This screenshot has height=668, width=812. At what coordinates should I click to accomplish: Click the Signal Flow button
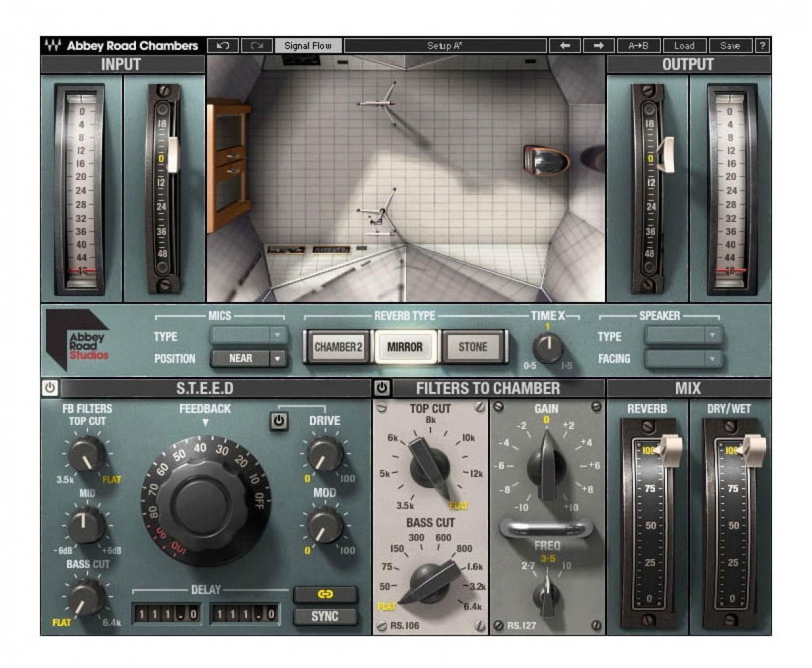pyautogui.click(x=308, y=46)
